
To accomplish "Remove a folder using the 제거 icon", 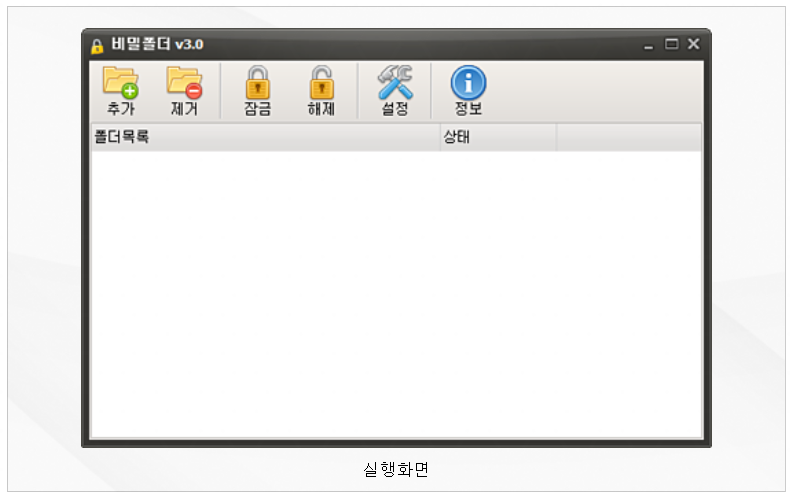I will click(x=184, y=90).
